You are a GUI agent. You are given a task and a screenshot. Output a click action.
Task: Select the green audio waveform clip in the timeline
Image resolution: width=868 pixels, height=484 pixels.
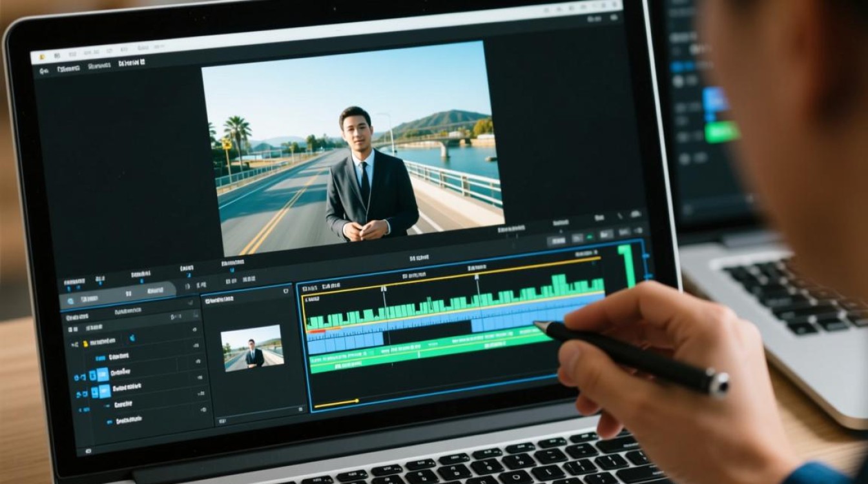[x=456, y=302]
